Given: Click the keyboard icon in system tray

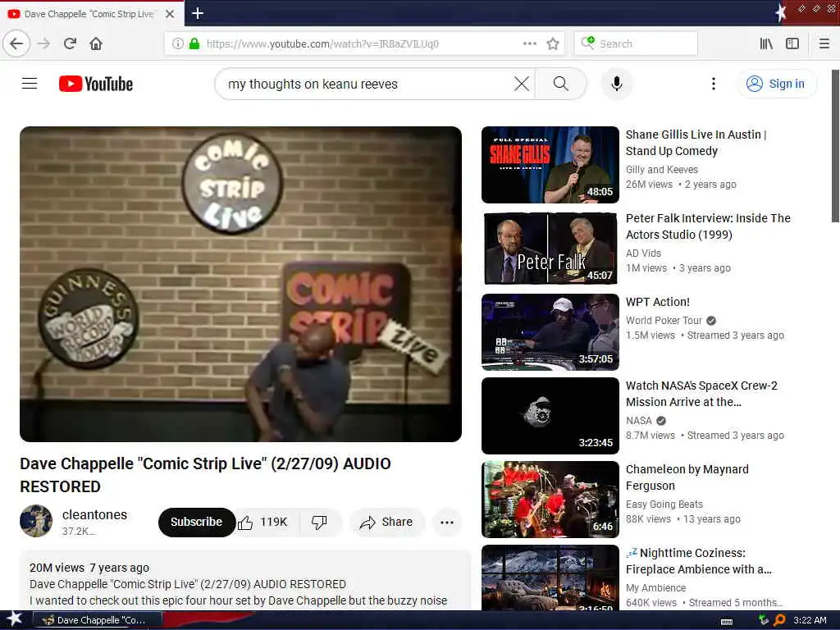Looking at the screenshot, I should pyautogui.click(x=727, y=621).
